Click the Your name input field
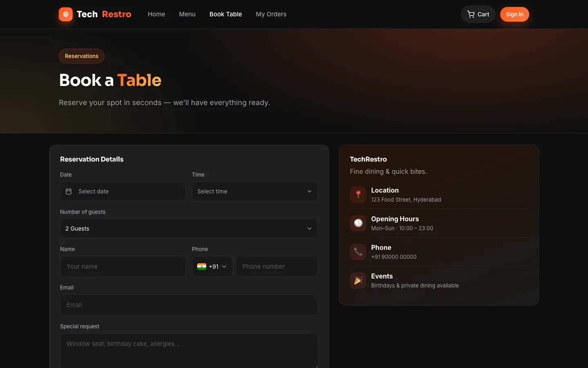Image resolution: width=588 pixels, height=368 pixels. click(123, 267)
